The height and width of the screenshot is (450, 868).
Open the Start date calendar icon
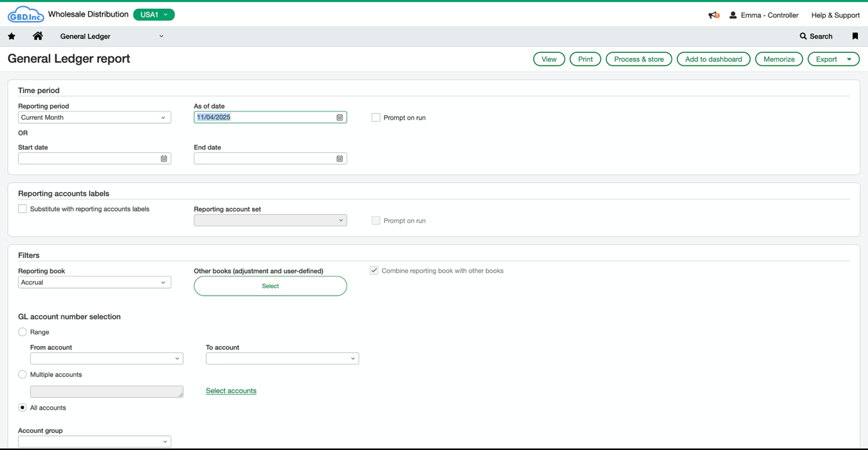(164, 159)
